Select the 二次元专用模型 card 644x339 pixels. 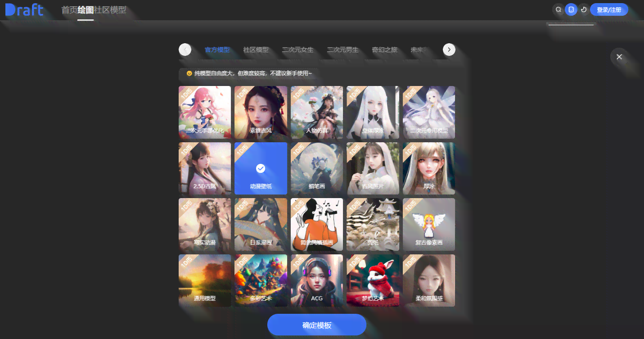click(429, 112)
